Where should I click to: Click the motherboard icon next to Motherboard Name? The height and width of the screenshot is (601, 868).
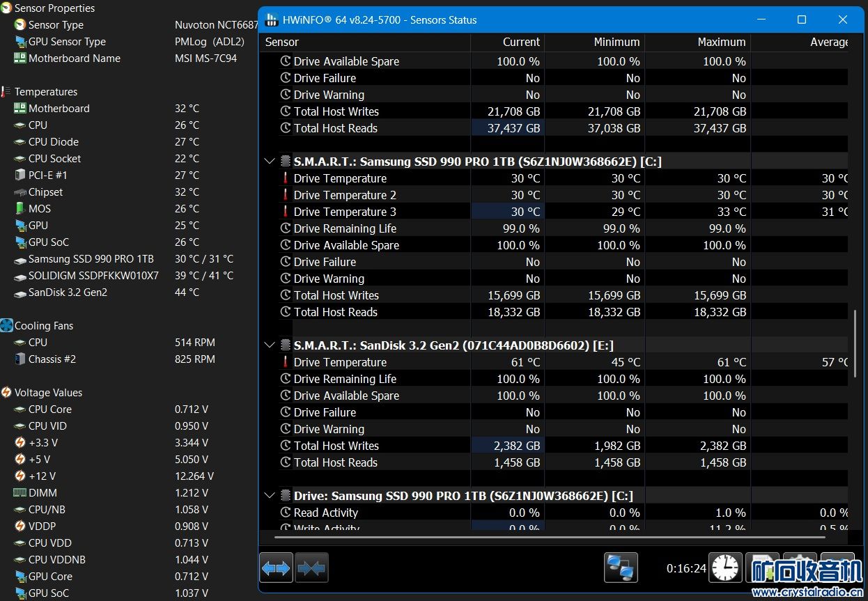pyautogui.click(x=20, y=58)
